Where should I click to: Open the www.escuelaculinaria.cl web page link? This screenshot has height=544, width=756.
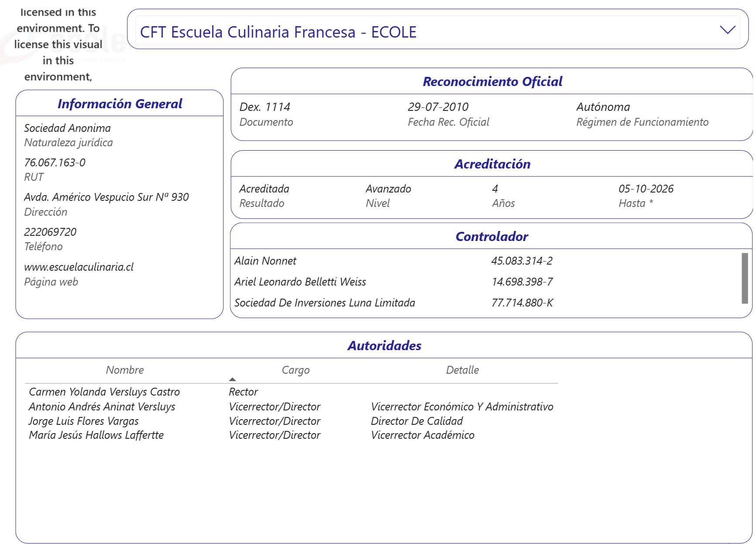tap(79, 267)
